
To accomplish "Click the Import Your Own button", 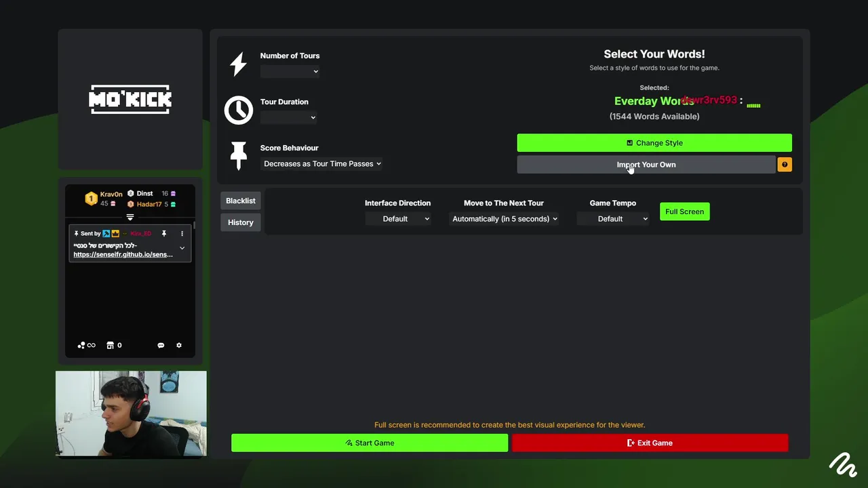I will [x=646, y=165].
